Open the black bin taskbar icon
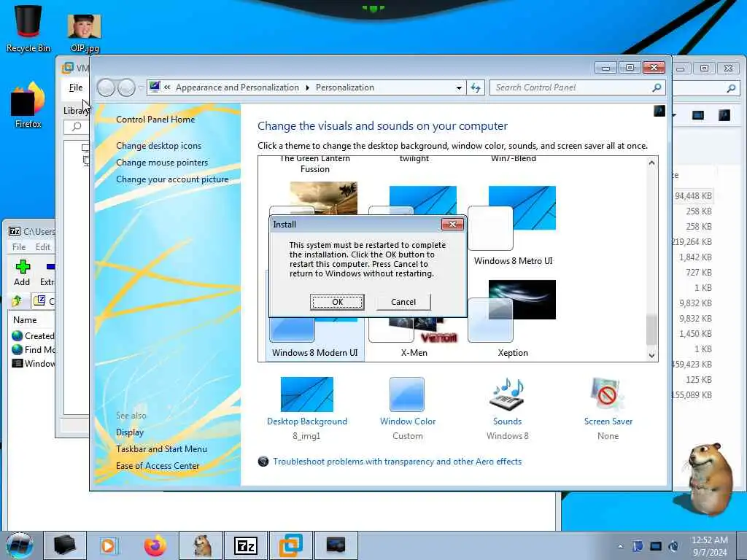This screenshot has height=560, width=747. (64, 545)
